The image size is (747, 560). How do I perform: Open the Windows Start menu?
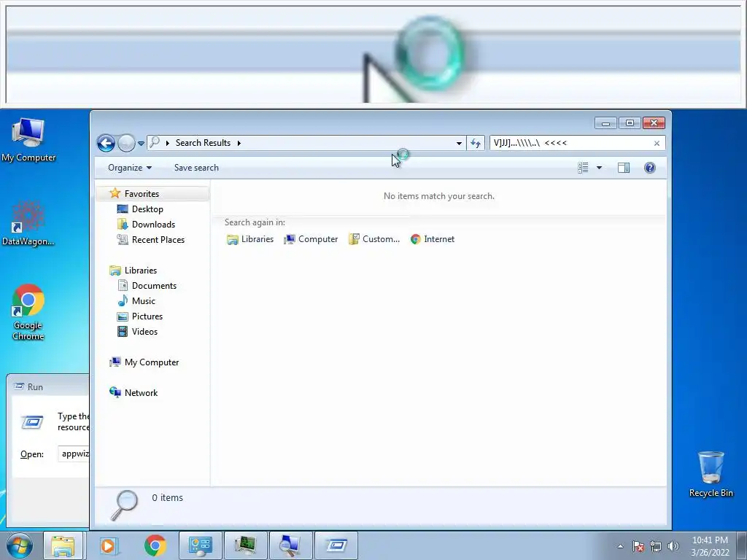[x=20, y=545]
